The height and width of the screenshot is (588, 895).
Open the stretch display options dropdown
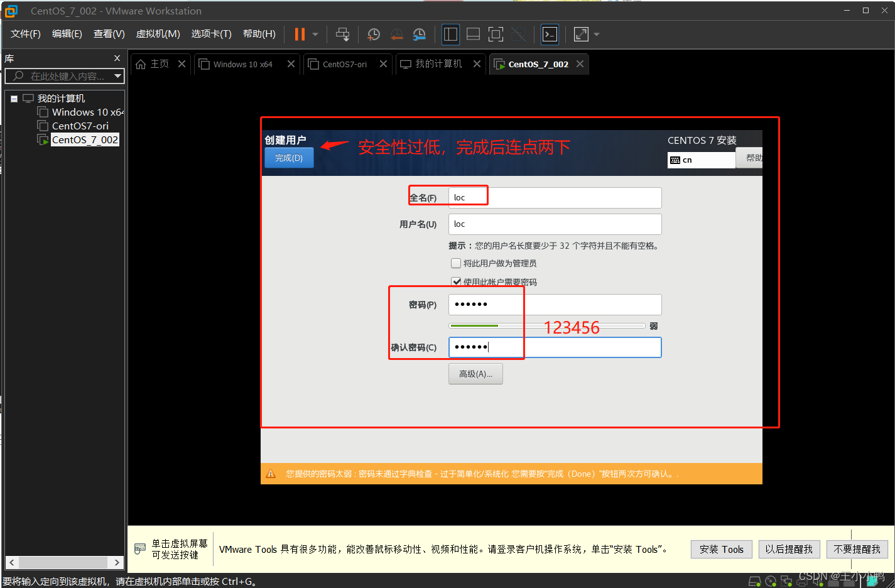[597, 35]
